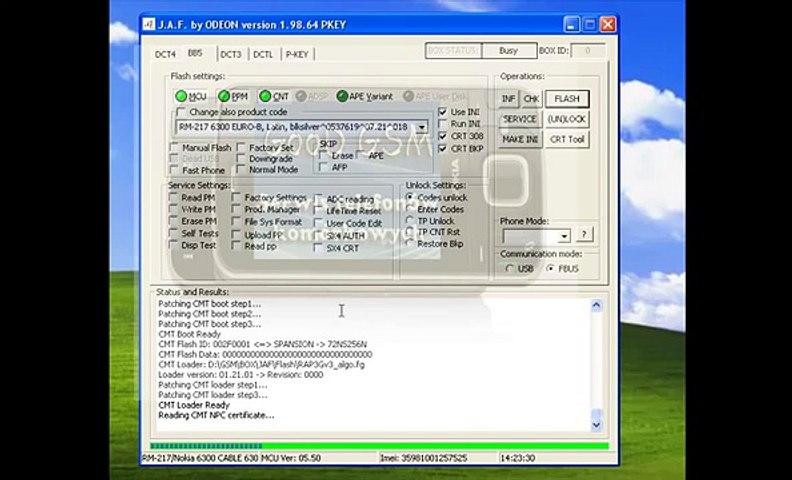Click the status log scroll down arrow

(x=596, y=425)
